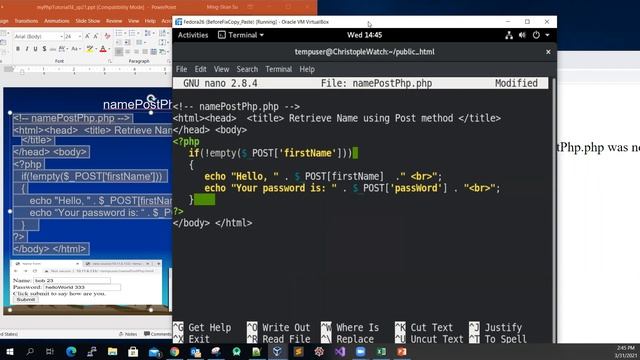Open the GNOME Terminal app menu
Screen dimensions: 640x360
241,35
